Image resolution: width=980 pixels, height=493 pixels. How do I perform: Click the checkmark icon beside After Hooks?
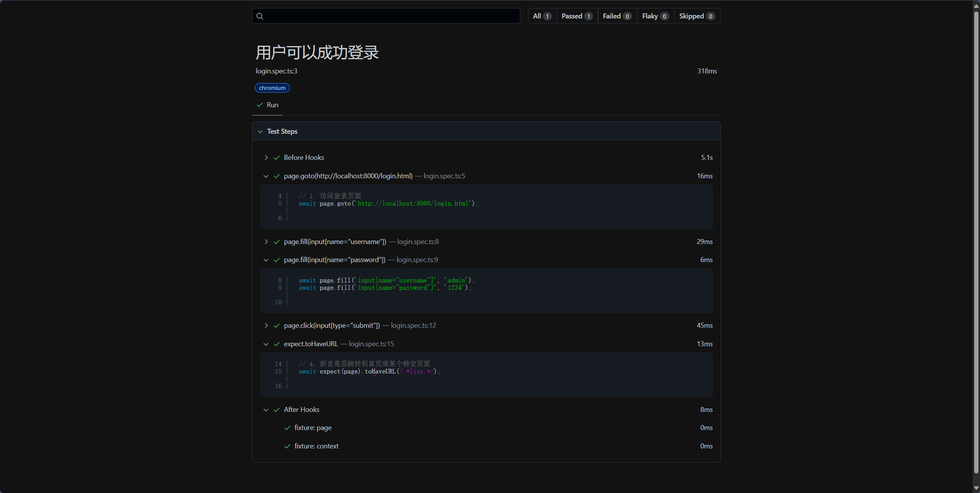coord(276,410)
